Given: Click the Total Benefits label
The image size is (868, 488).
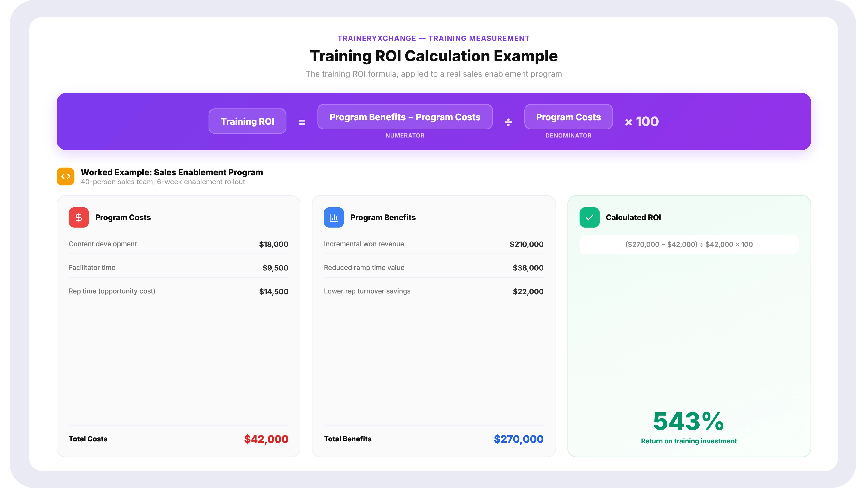Looking at the screenshot, I should point(347,439).
